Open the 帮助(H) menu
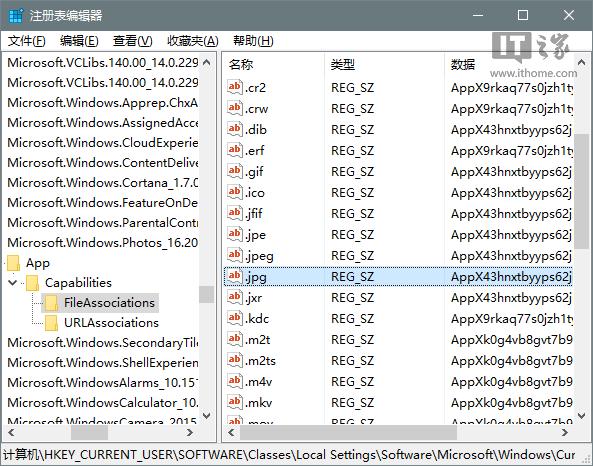593x466 pixels. [253, 41]
